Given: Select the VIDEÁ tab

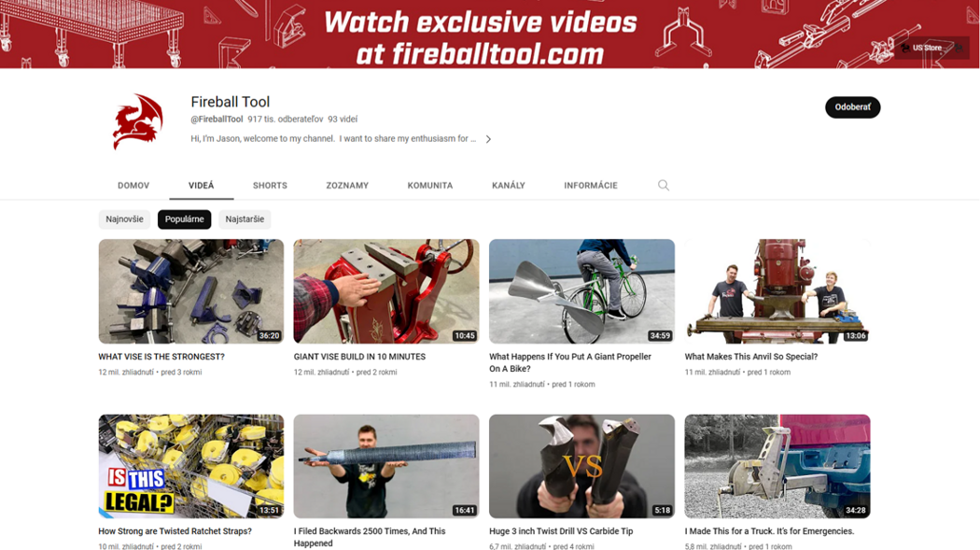Looking at the screenshot, I should [x=202, y=186].
